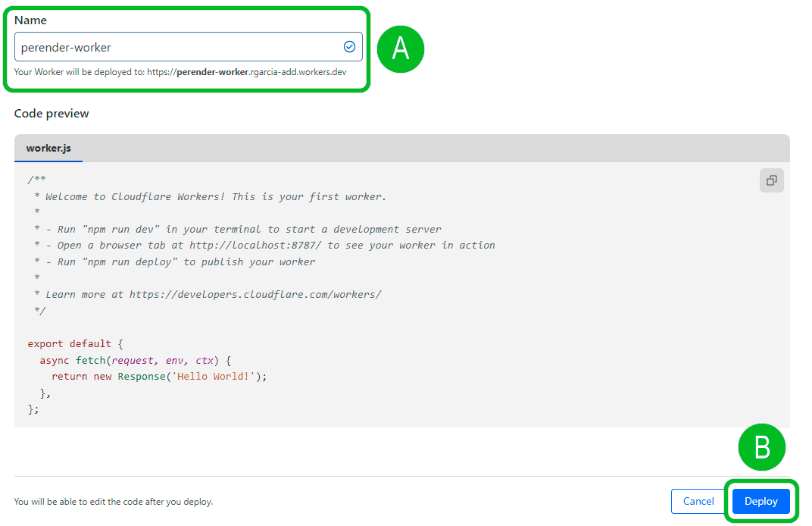Viewport: 812px width, 526px height.
Task: Click the name validation checkmark icon
Action: pos(349,47)
